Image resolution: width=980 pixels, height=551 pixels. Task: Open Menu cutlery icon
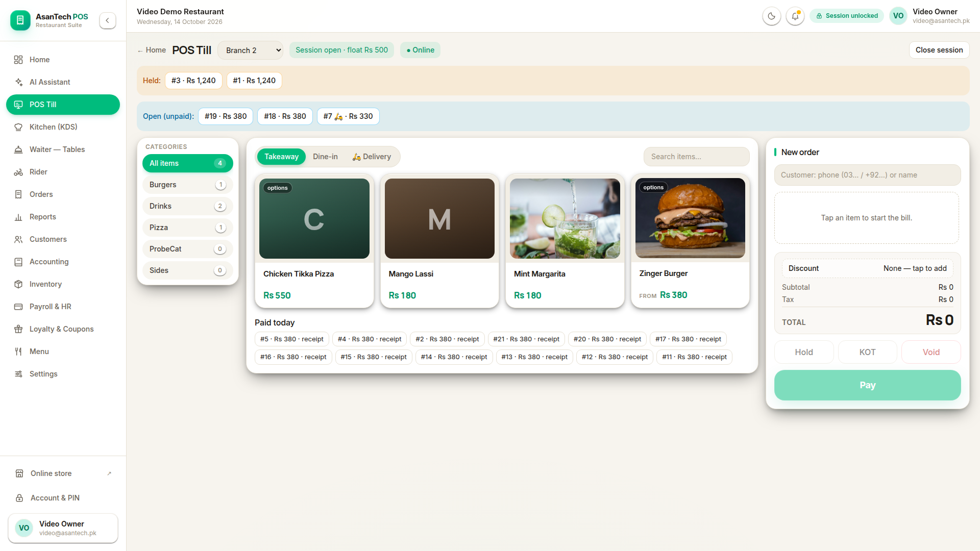[x=18, y=352]
